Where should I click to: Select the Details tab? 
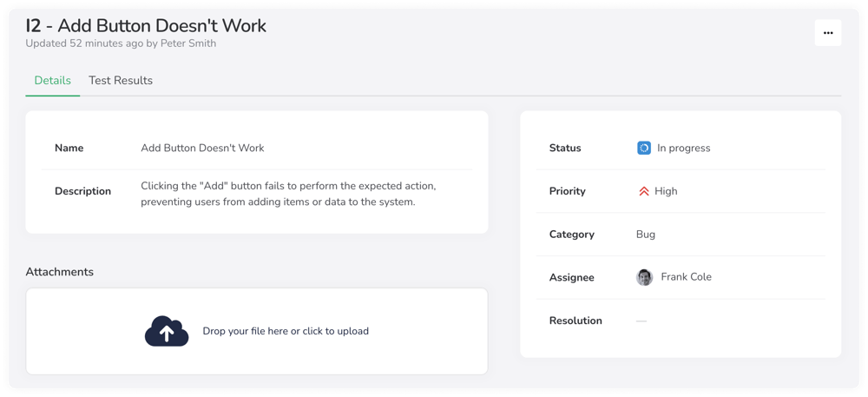tap(52, 81)
